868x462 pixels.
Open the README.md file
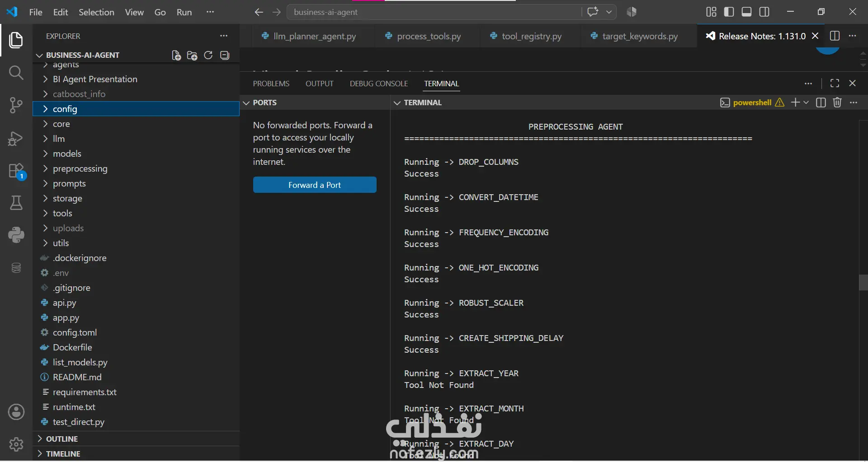click(x=136, y=377)
